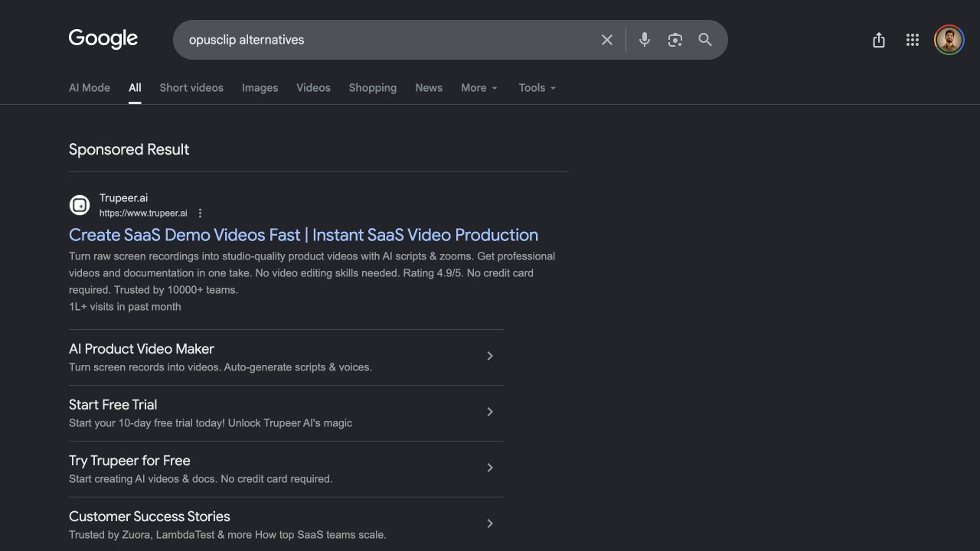Click the '1L+ visits in past month' text
This screenshot has width=980, height=551.
click(125, 307)
